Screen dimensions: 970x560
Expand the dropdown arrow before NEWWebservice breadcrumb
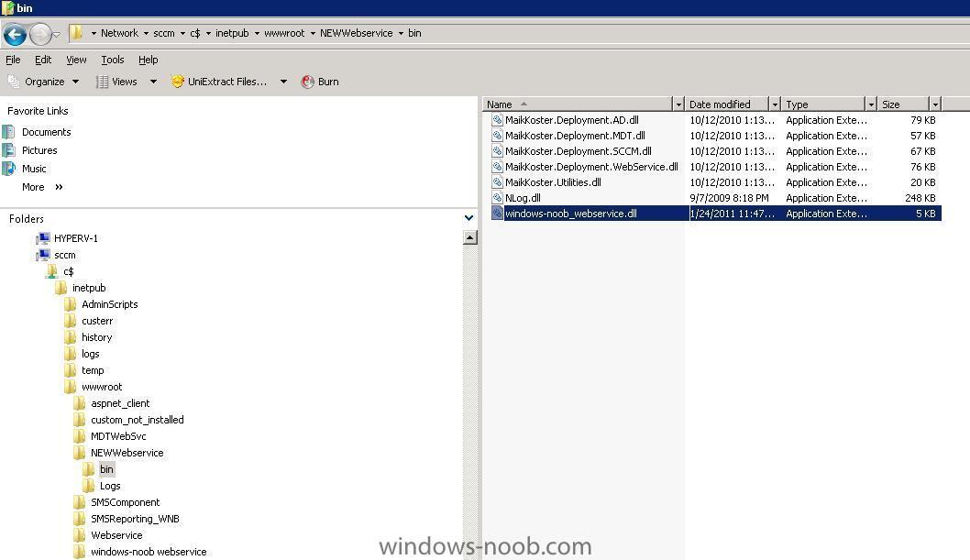click(313, 33)
